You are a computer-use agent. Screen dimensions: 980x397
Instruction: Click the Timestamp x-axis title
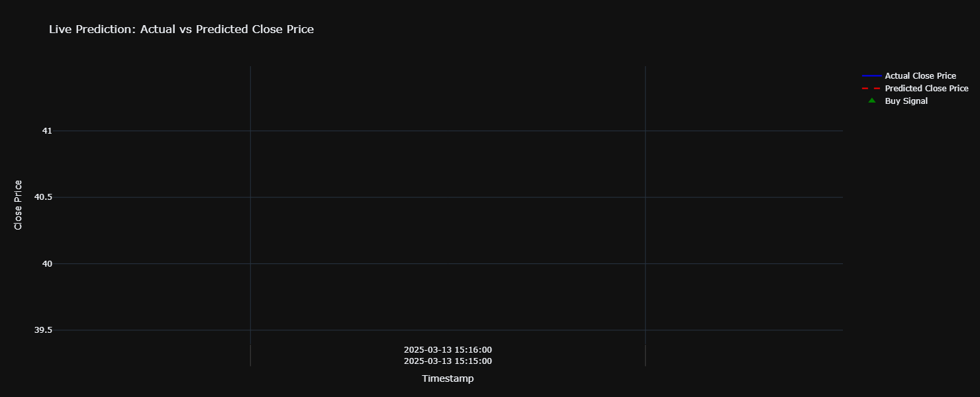[x=448, y=379]
